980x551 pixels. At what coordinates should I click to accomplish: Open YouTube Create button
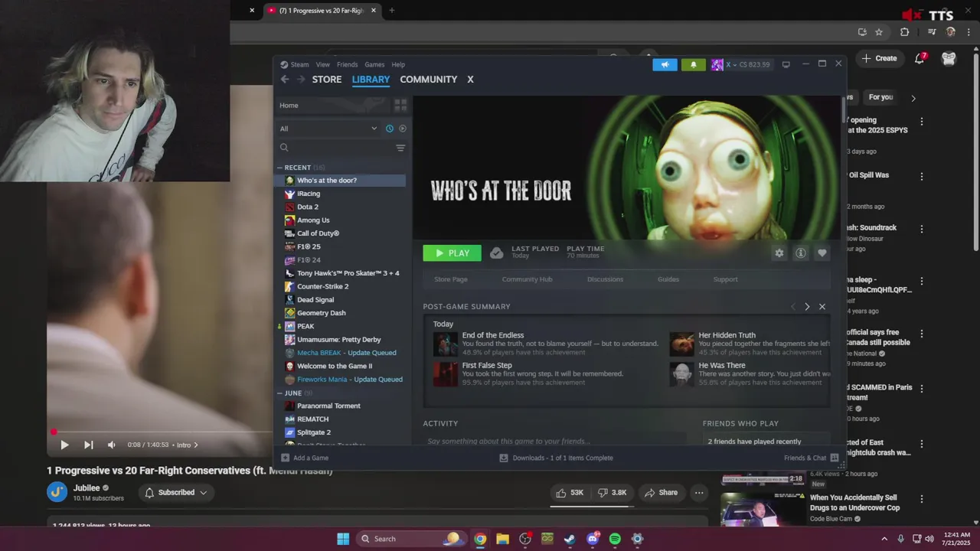[879, 58]
